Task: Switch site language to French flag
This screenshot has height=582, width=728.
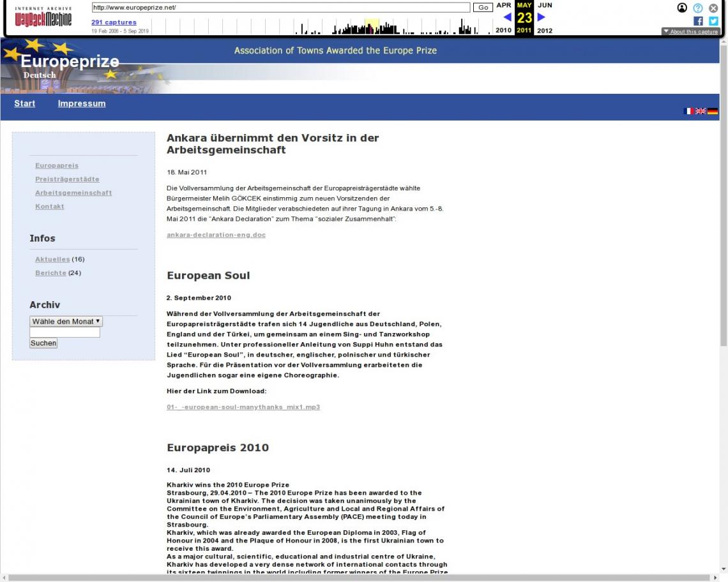Action: pyautogui.click(x=688, y=111)
